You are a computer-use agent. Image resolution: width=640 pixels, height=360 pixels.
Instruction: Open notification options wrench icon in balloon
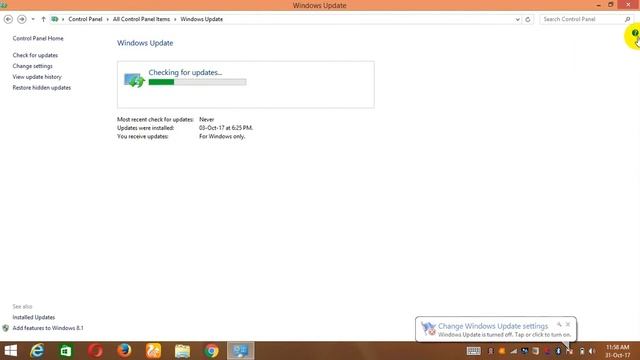(x=559, y=324)
